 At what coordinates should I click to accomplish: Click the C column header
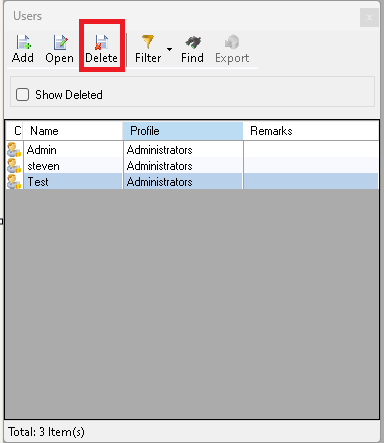point(14,131)
